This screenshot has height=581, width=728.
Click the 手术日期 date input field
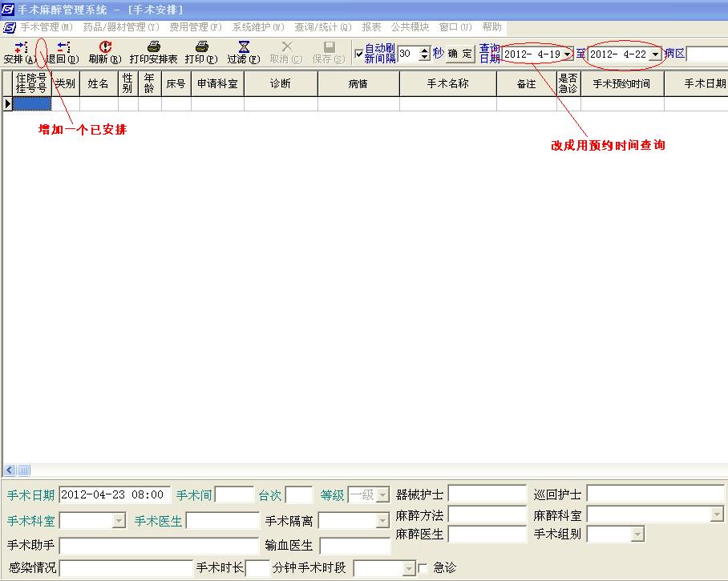point(115,495)
